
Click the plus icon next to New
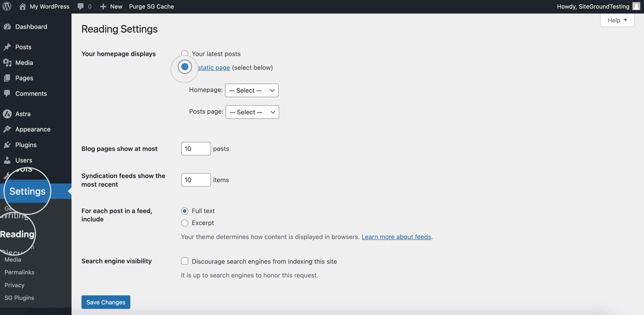click(x=103, y=7)
